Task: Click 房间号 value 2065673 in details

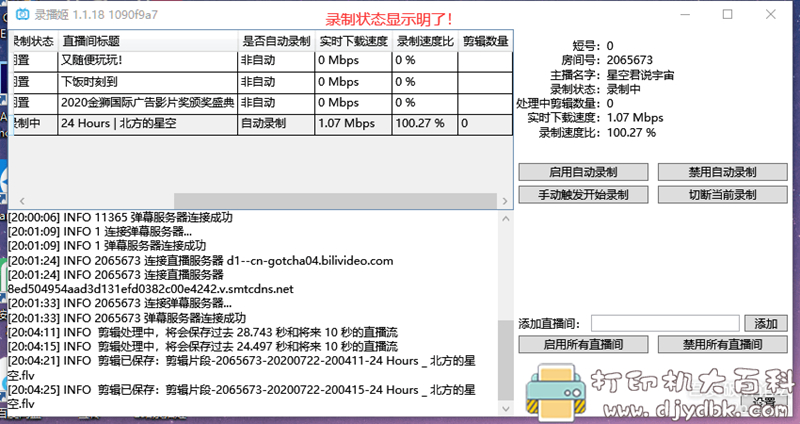Action: tap(630, 60)
